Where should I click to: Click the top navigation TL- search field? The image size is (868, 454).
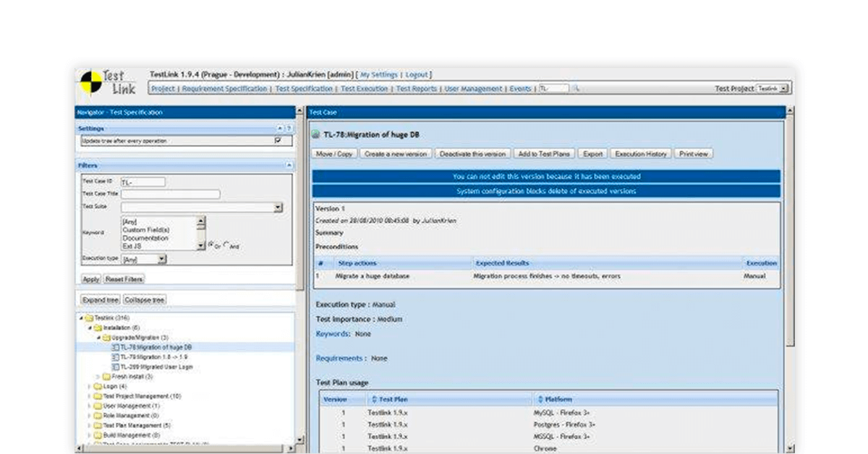[555, 88]
